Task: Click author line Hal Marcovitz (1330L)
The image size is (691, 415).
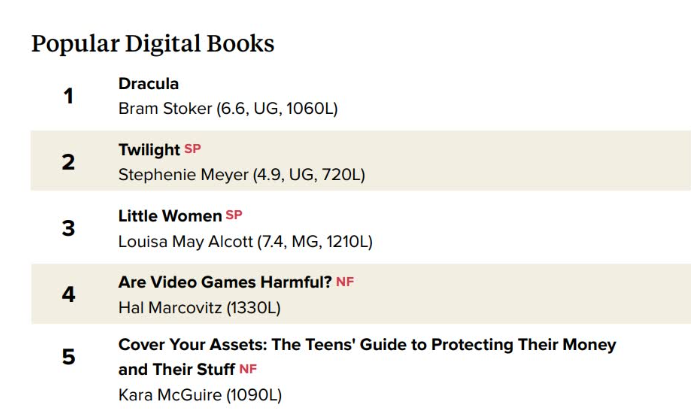Action: (200, 308)
